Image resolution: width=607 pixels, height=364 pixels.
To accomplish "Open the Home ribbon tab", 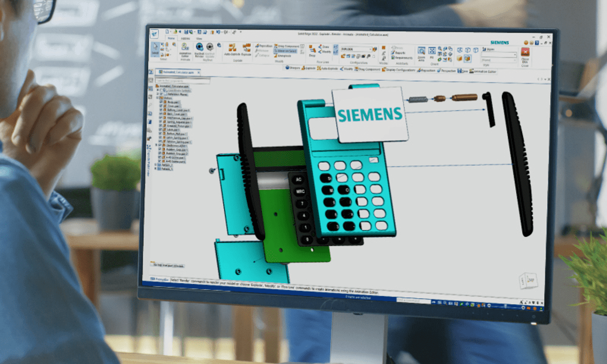I will point(171,38).
